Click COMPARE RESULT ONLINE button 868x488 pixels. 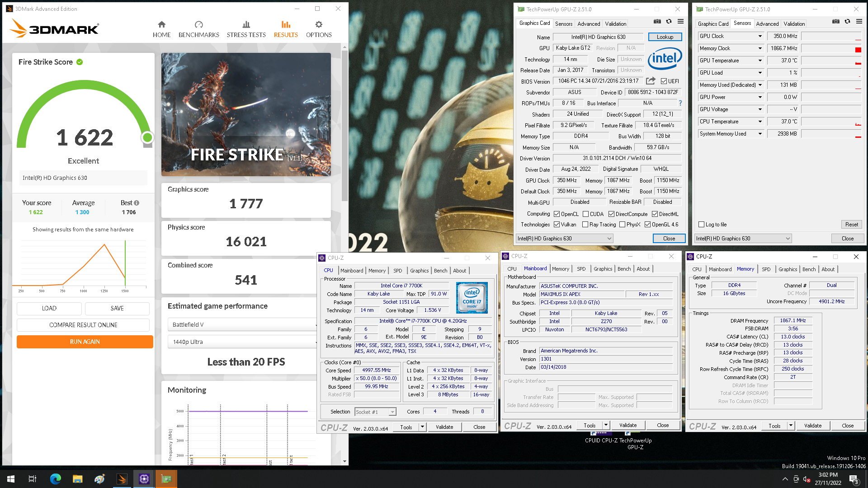click(x=83, y=325)
